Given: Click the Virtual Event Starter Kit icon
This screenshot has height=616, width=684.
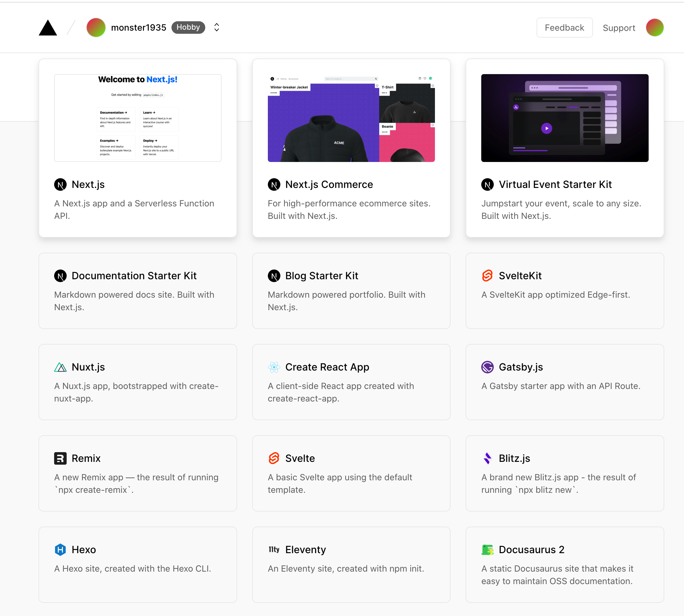Looking at the screenshot, I should tap(487, 184).
